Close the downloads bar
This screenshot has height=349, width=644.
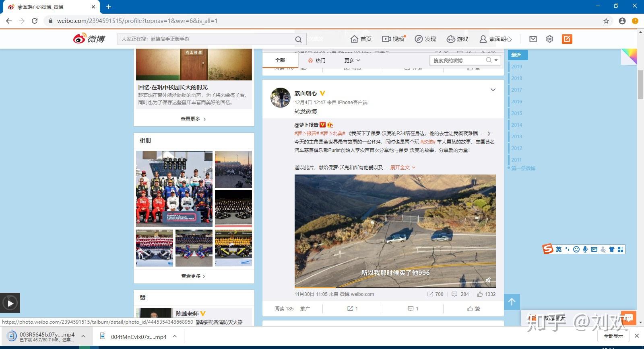pyautogui.click(x=637, y=336)
